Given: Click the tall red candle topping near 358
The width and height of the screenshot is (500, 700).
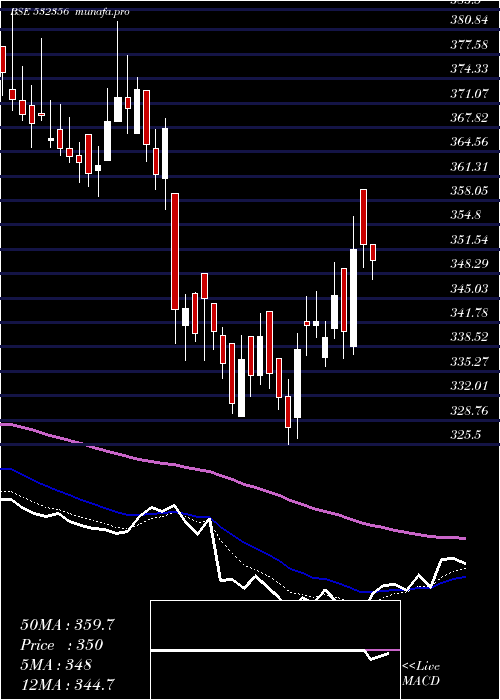Looking at the screenshot, I should (x=363, y=217).
